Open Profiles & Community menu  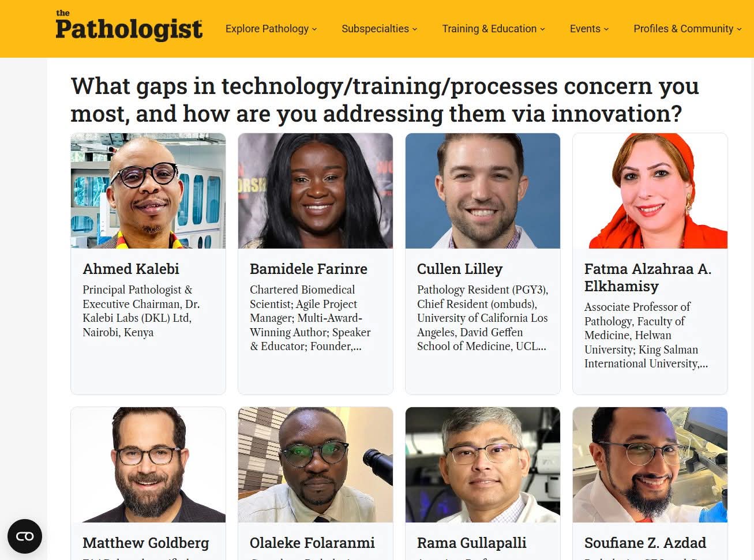687,29
